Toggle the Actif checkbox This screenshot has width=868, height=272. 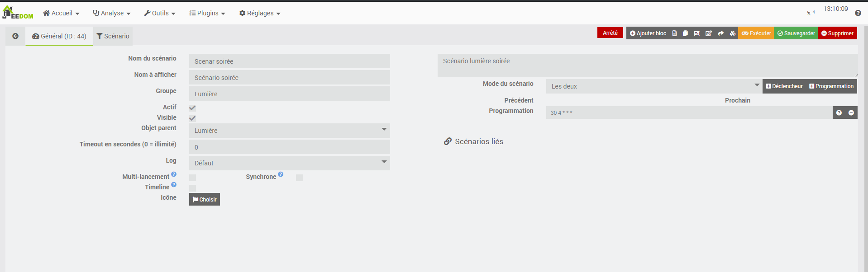tap(192, 108)
